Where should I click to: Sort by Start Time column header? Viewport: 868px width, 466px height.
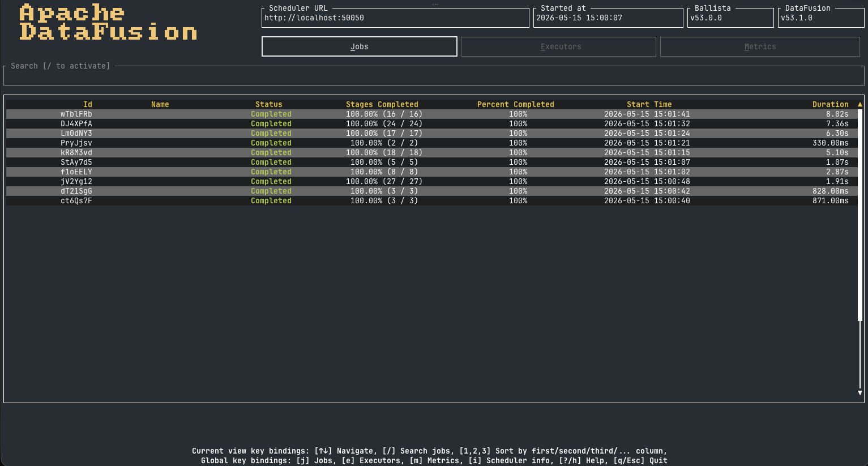click(649, 104)
